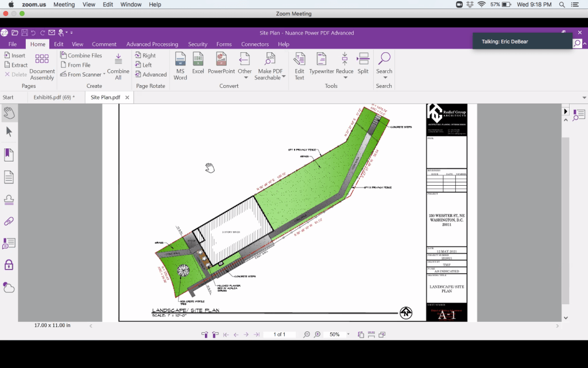Expand the From Scanner dropdown arrow
The height and width of the screenshot is (368, 588).
tap(105, 74)
